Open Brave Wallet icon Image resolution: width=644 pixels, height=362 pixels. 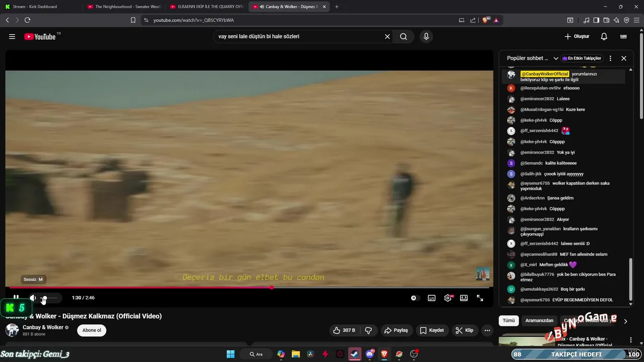coord(606,20)
